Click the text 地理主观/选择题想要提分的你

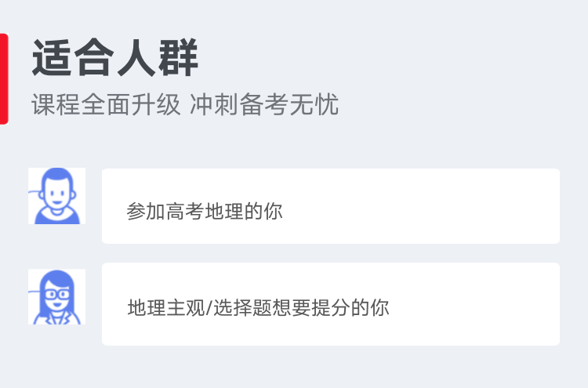[x=259, y=308]
